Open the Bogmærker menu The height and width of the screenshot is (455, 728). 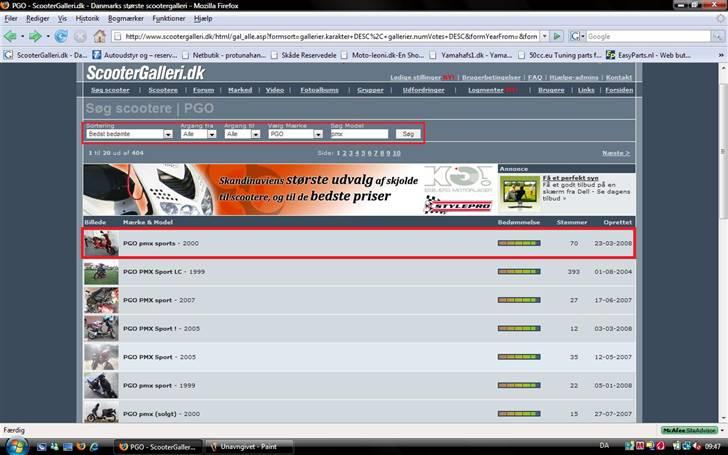click(126, 19)
